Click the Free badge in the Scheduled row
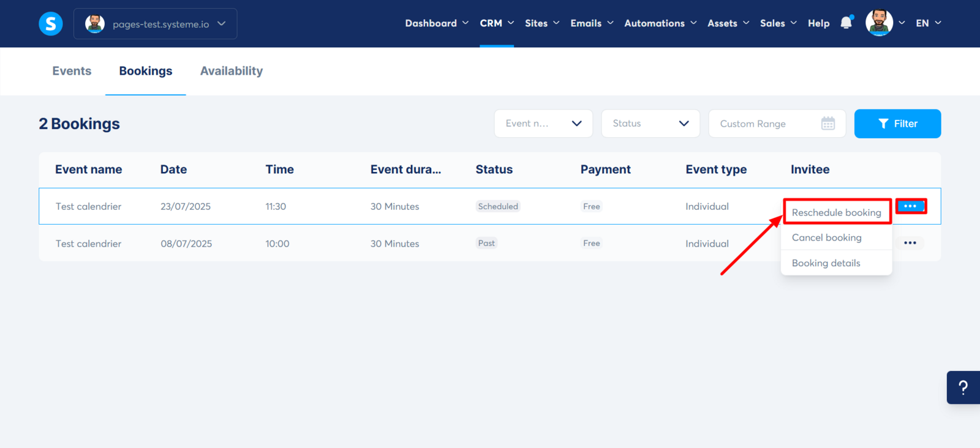The image size is (980, 448). [592, 206]
